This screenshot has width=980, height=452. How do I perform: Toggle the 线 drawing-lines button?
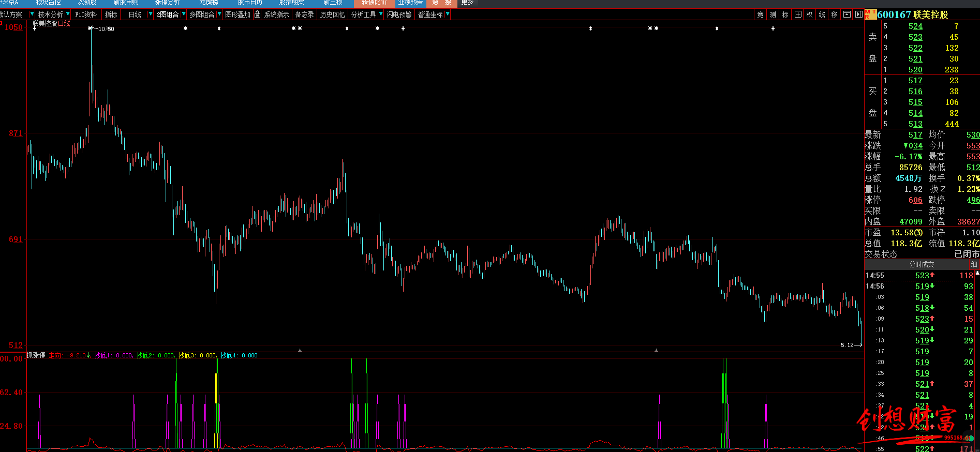pos(822,14)
